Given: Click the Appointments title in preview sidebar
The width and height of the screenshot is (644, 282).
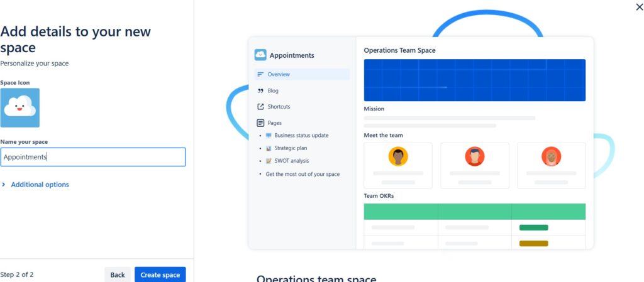Looking at the screenshot, I should [x=292, y=55].
